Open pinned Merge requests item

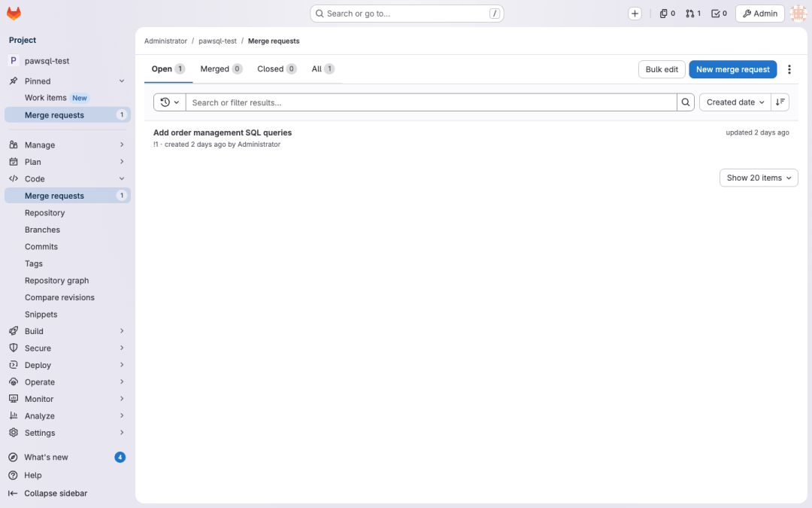click(x=68, y=115)
